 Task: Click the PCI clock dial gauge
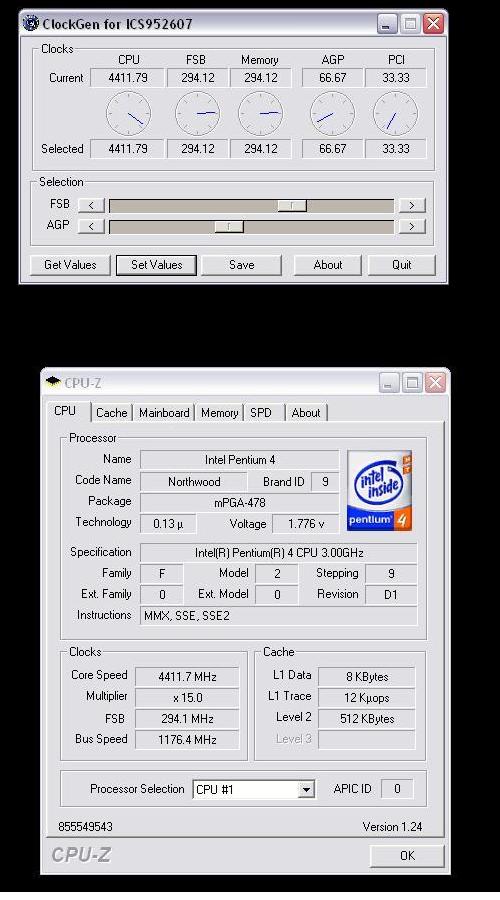point(396,114)
